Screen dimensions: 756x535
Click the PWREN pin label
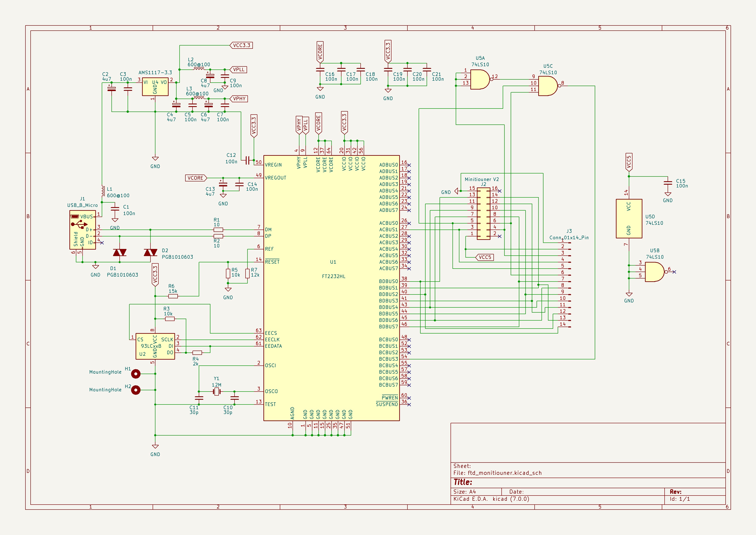390,398
